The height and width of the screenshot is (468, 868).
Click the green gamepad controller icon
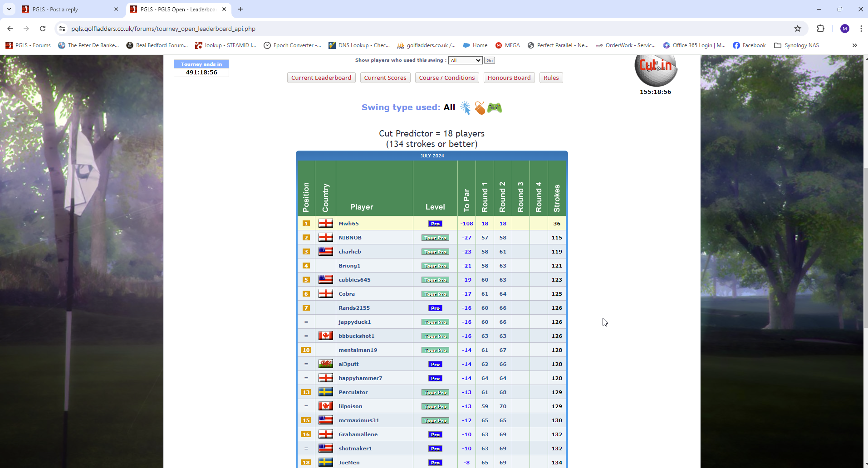495,108
